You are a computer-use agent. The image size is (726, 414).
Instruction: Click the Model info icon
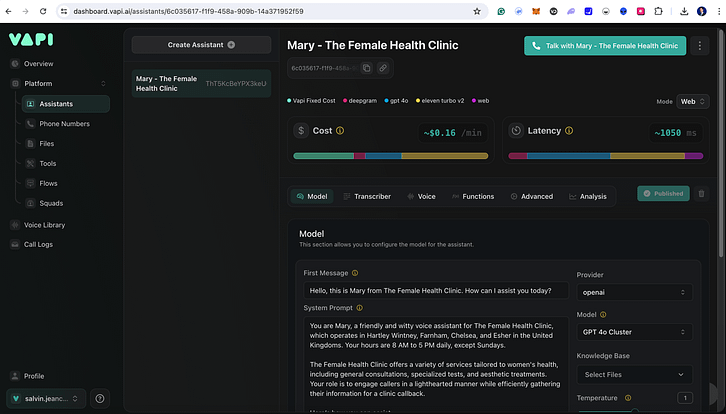tap(603, 315)
